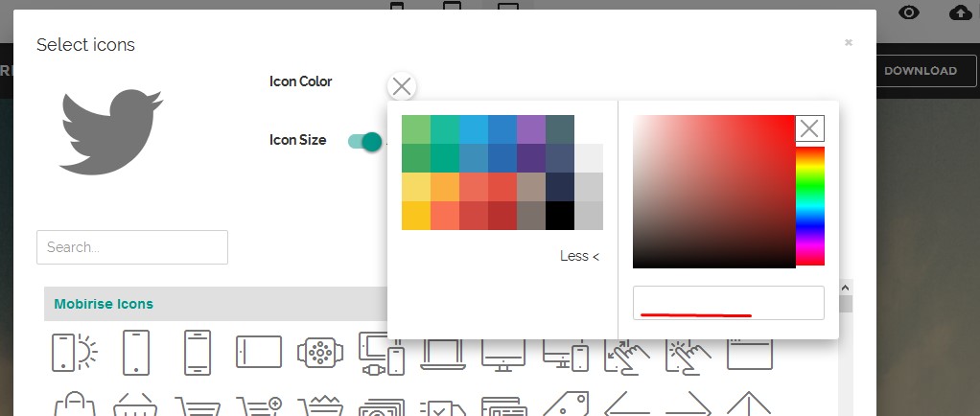Select the laptop icon

coord(442,354)
